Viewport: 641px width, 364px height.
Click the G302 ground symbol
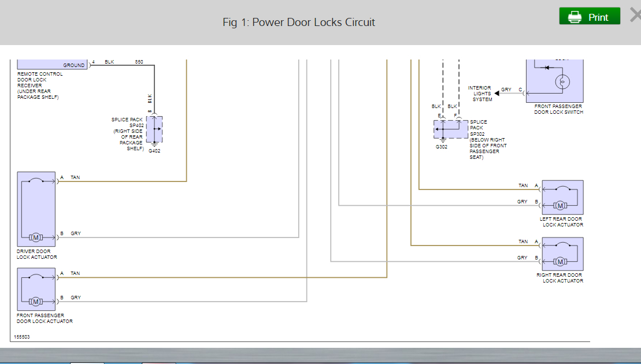[442, 140]
